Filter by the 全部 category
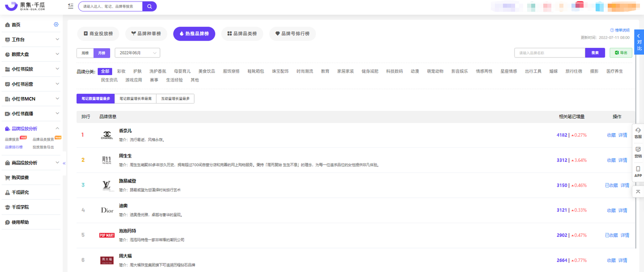The height and width of the screenshot is (272, 644). pos(105,71)
